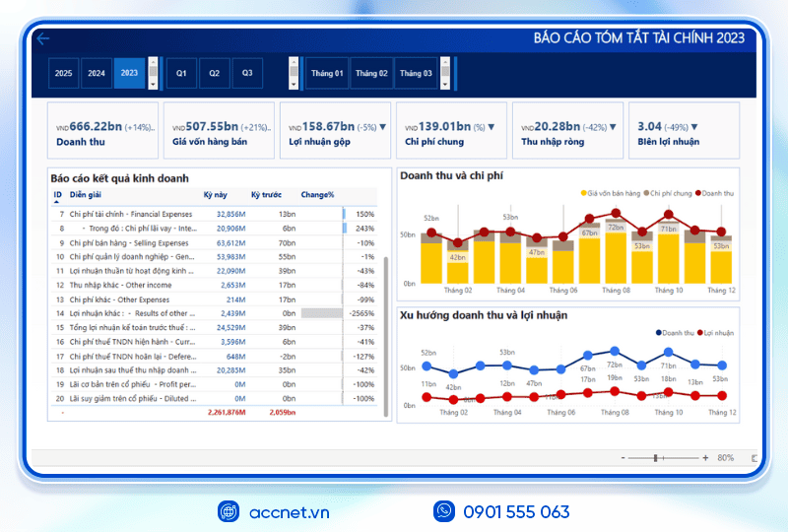Viewport: 788px width, 532px height.
Task: Click the globe icon beside accnet.vn
Action: click(x=229, y=512)
